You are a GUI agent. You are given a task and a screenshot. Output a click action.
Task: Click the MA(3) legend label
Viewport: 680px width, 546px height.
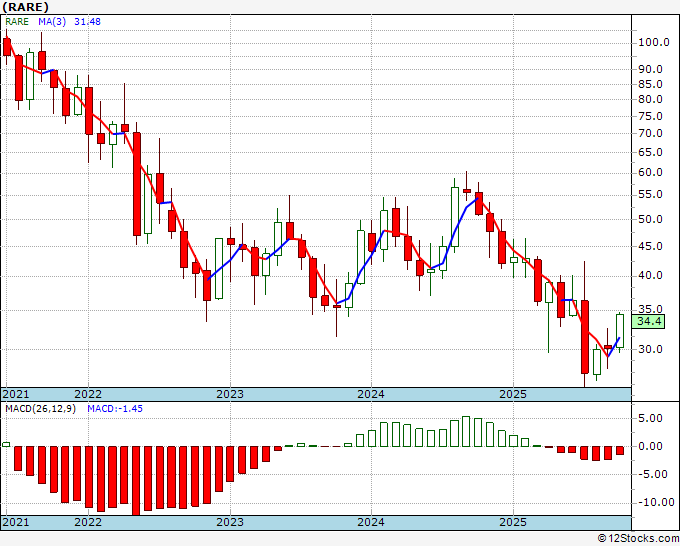(52, 22)
